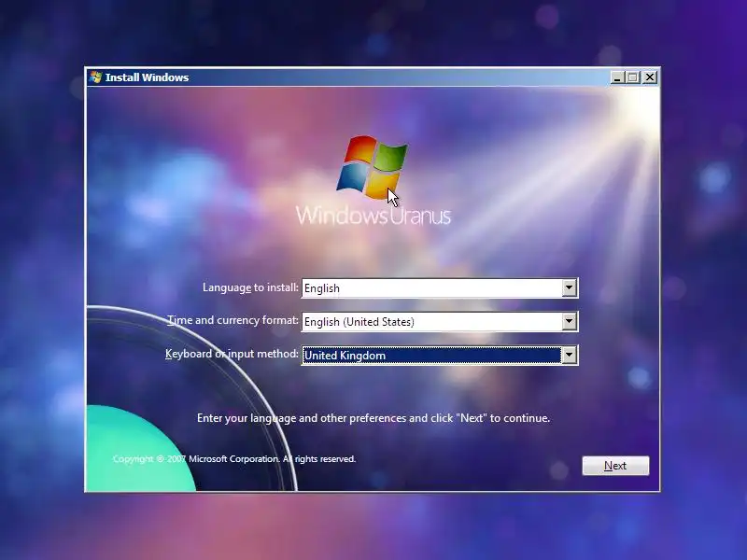Click the highlighted United Kingdom keyboard field
Screen dimensions: 747x560
point(440,356)
